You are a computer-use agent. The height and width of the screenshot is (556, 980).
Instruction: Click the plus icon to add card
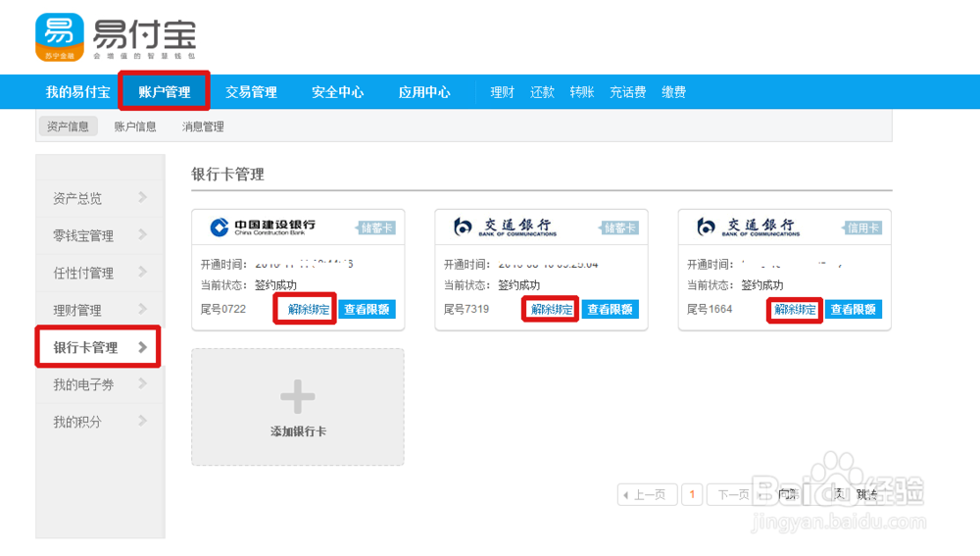(x=298, y=396)
